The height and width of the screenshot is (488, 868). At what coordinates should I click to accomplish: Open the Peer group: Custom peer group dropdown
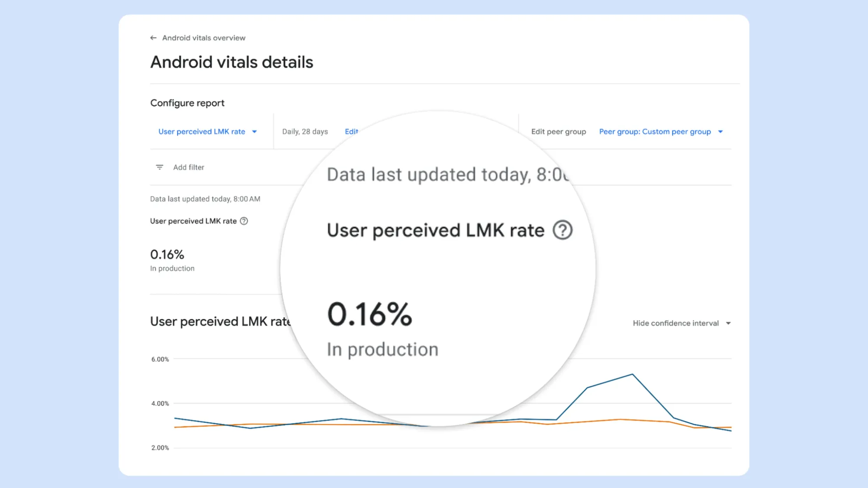tap(655, 131)
